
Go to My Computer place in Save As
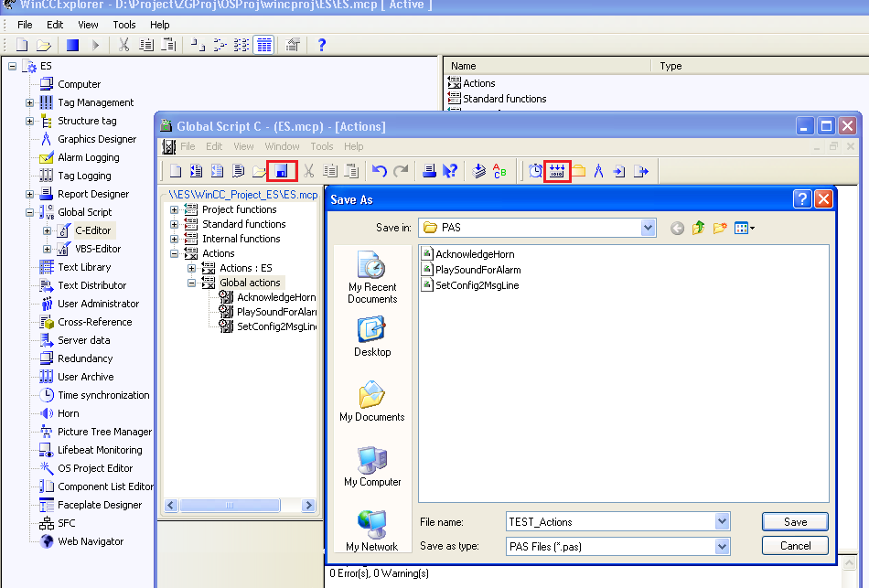[372, 466]
